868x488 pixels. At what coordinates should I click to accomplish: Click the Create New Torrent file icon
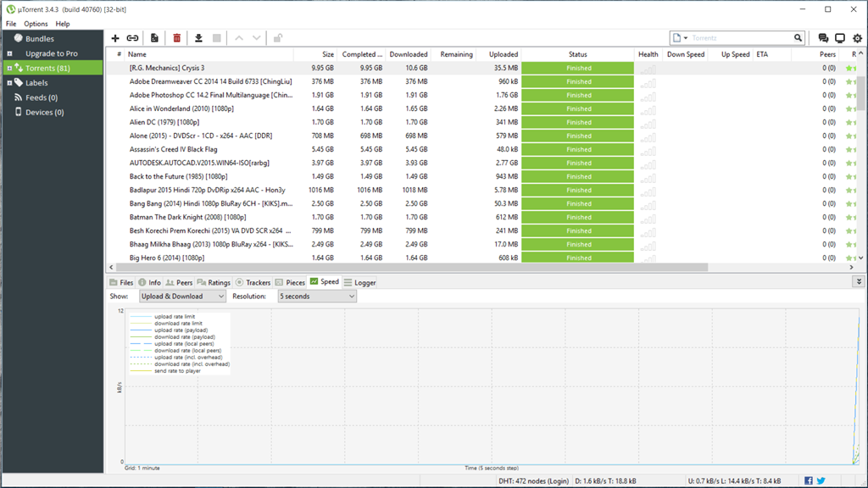154,38
